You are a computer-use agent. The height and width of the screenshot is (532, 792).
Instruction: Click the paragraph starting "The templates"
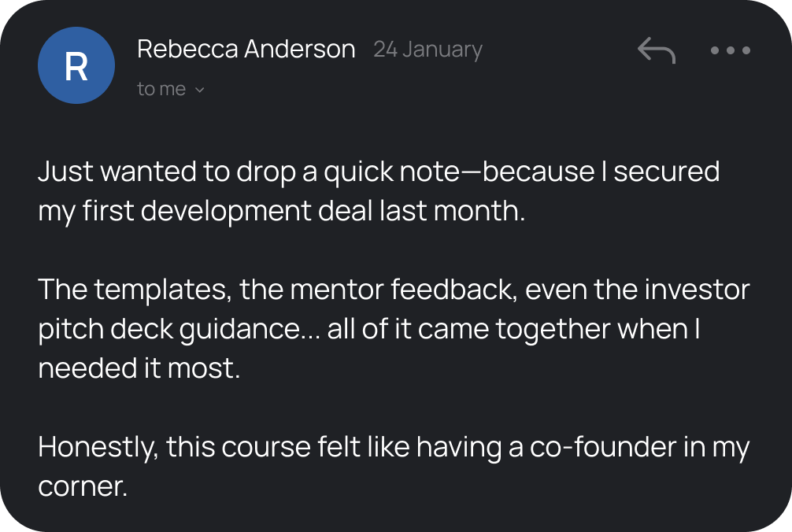394,329
